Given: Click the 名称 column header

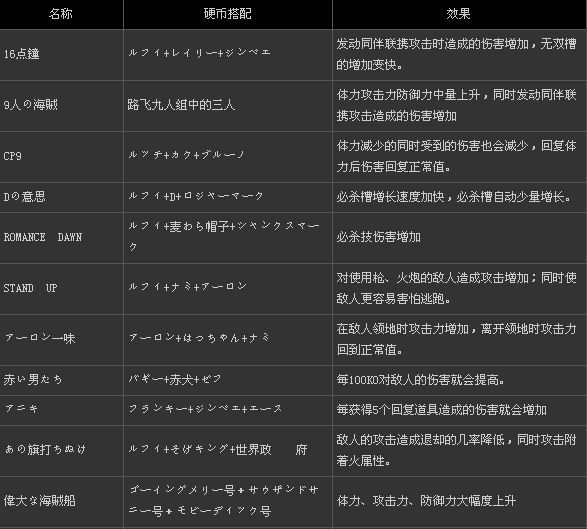Looking at the screenshot, I should (x=61, y=14).
